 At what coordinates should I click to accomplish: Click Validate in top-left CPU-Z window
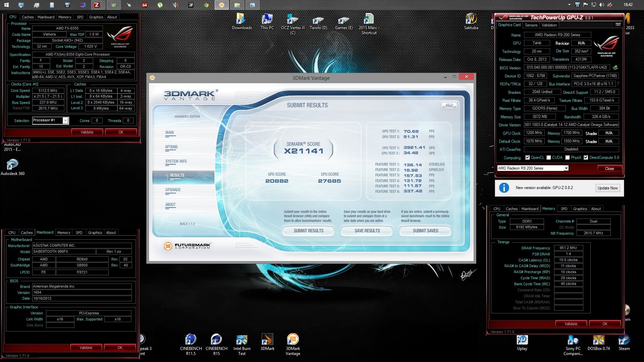click(87, 132)
